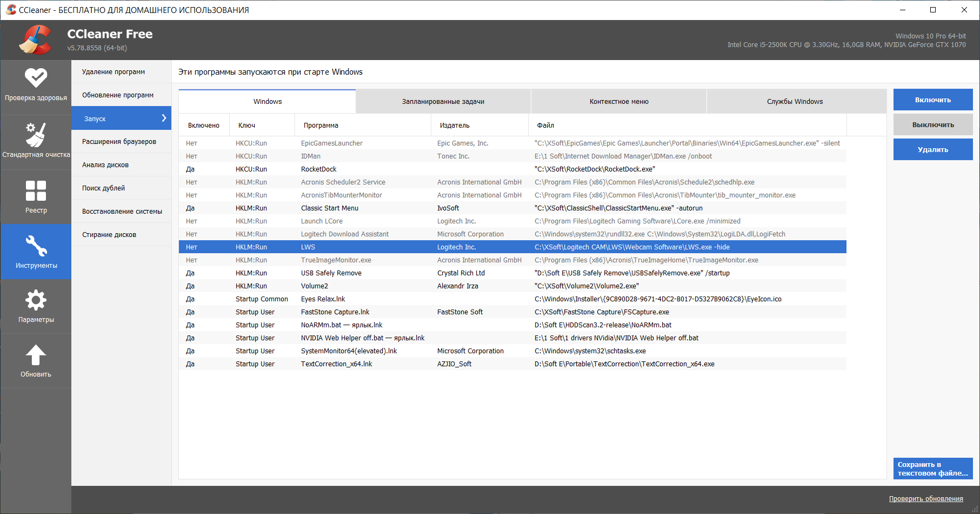The width and height of the screenshot is (980, 514).
Task: Select NVIDIA Web Helper off.bat entry
Action: [512, 338]
